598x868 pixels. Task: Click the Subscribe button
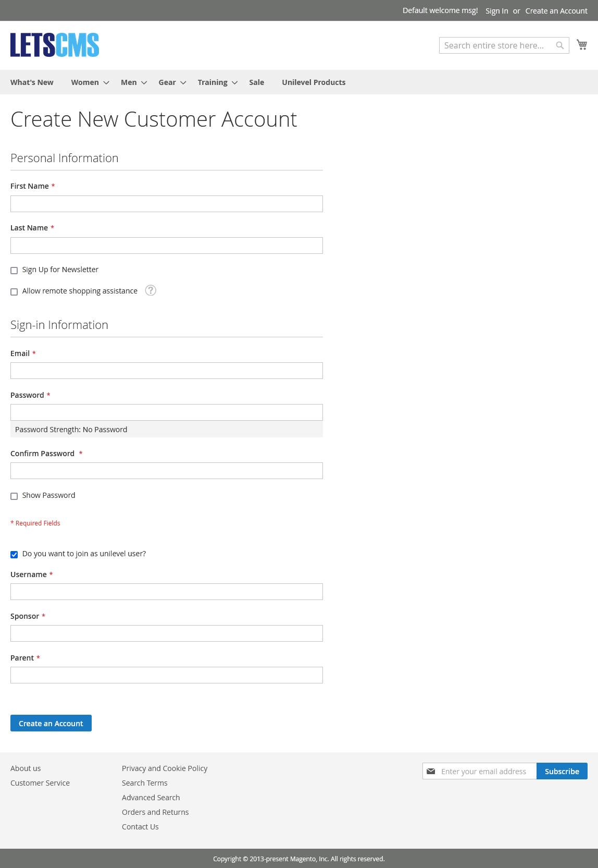pyautogui.click(x=562, y=771)
